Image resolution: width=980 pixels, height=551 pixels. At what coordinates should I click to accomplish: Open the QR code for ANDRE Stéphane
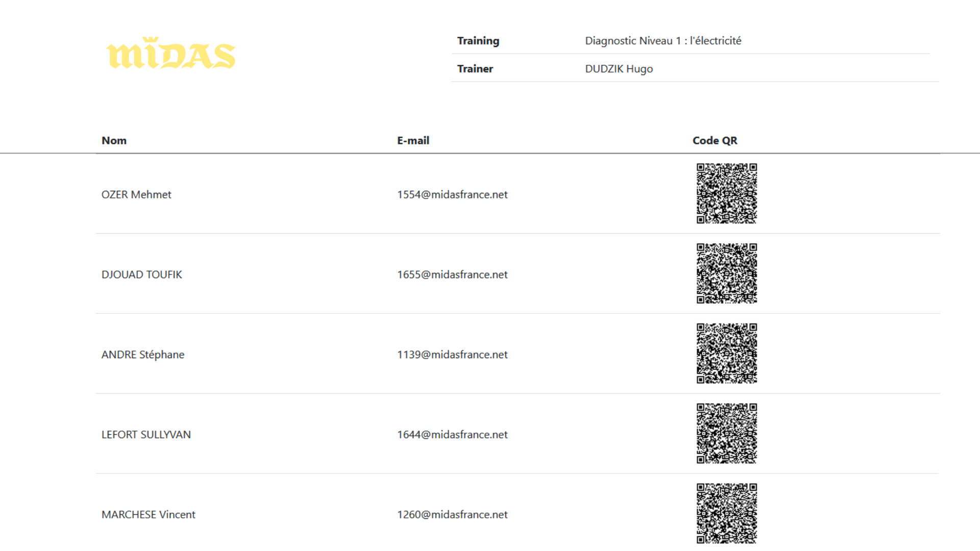(x=727, y=354)
